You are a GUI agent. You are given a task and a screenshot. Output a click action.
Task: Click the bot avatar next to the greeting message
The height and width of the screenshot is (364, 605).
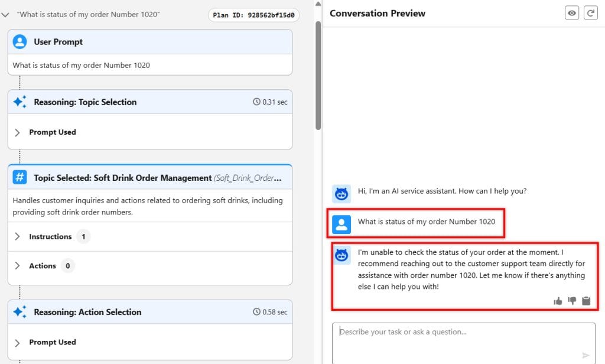point(341,191)
